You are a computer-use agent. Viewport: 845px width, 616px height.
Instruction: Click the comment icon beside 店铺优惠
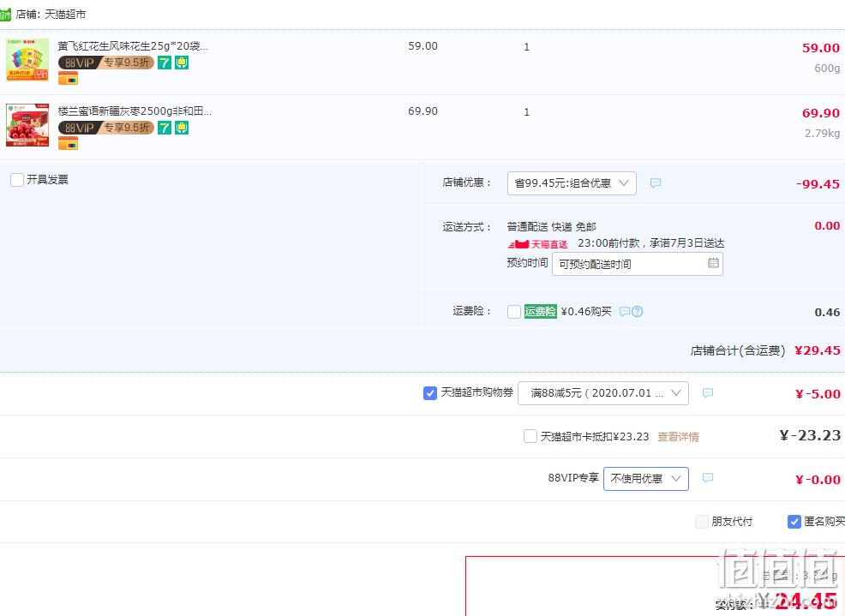(656, 183)
